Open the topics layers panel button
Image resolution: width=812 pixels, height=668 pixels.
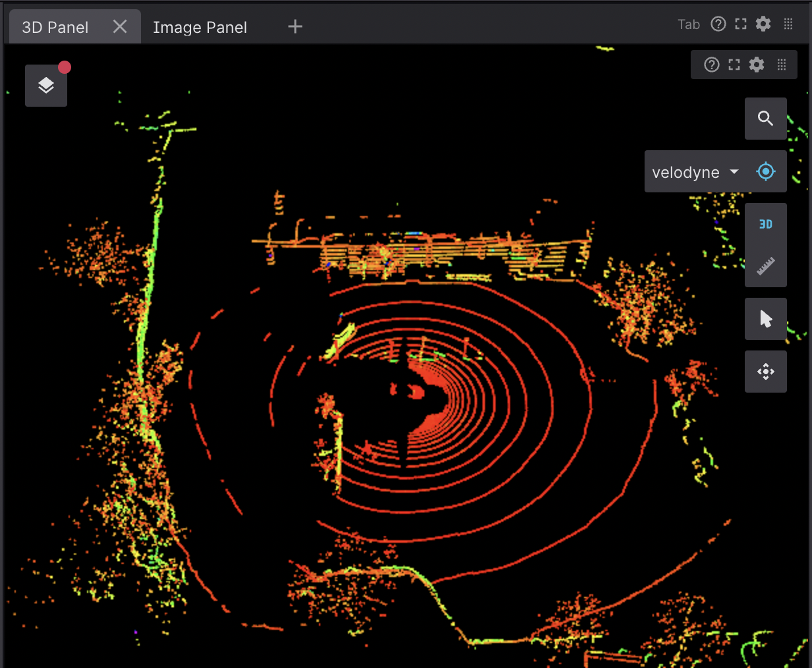coord(45,86)
